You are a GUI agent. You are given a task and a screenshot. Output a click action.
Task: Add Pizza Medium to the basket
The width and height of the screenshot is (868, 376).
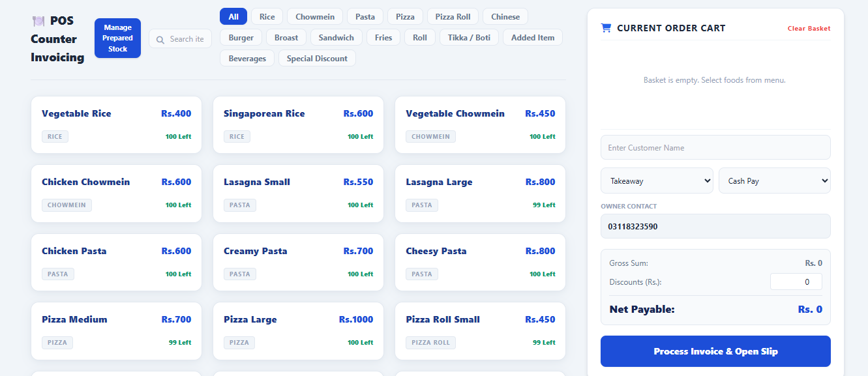[116, 330]
